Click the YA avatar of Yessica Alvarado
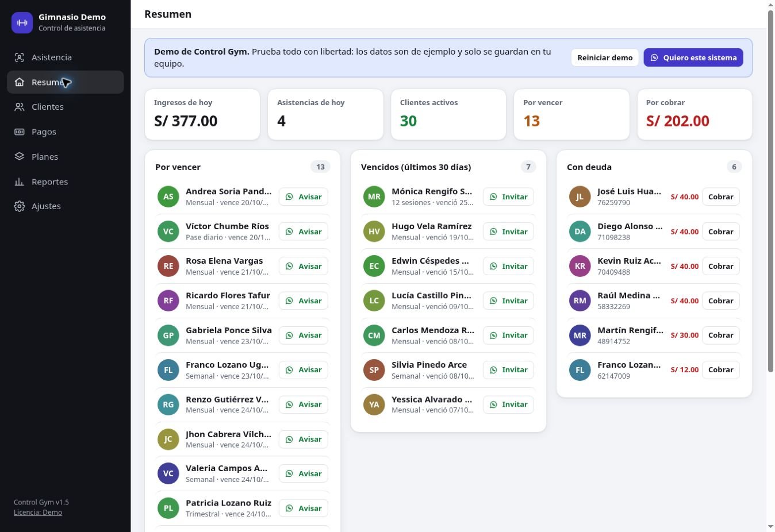775x532 pixels. pyautogui.click(x=374, y=404)
